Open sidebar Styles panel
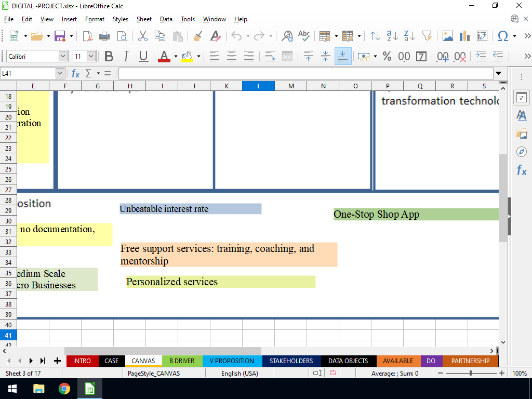This screenshot has width=532, height=399. [x=522, y=116]
